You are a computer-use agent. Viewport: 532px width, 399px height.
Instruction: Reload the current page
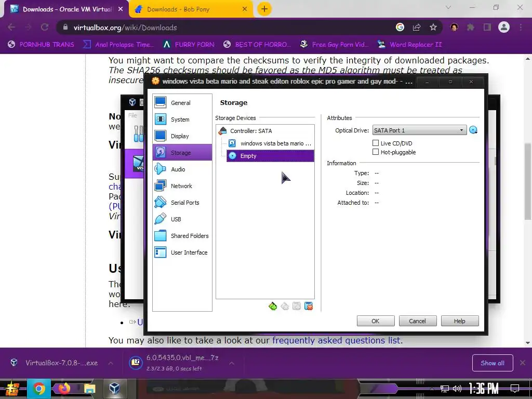click(x=45, y=27)
